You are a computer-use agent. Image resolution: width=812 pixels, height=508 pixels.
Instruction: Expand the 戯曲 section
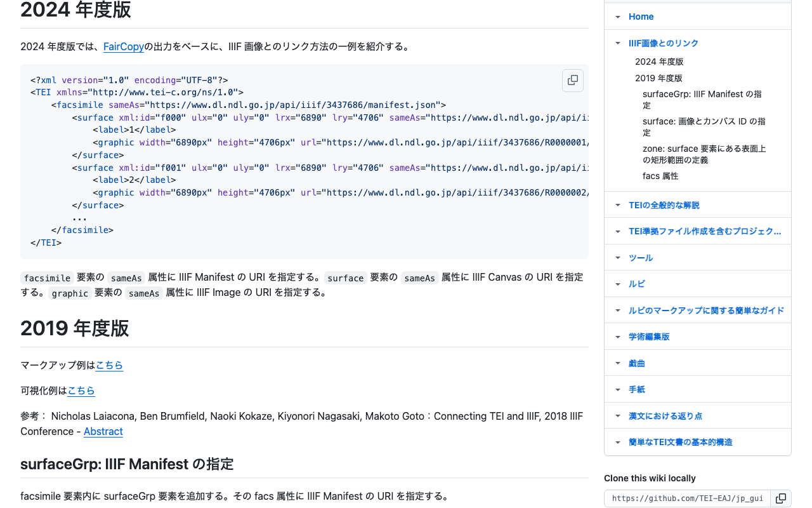tap(617, 363)
